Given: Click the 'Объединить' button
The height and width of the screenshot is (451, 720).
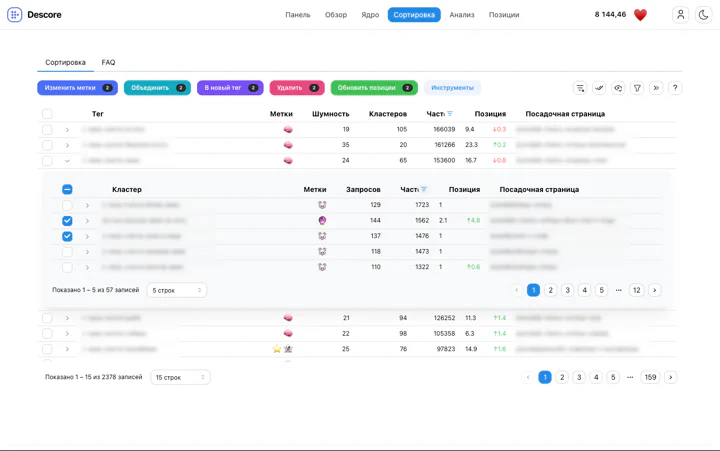Looking at the screenshot, I should click(157, 88).
